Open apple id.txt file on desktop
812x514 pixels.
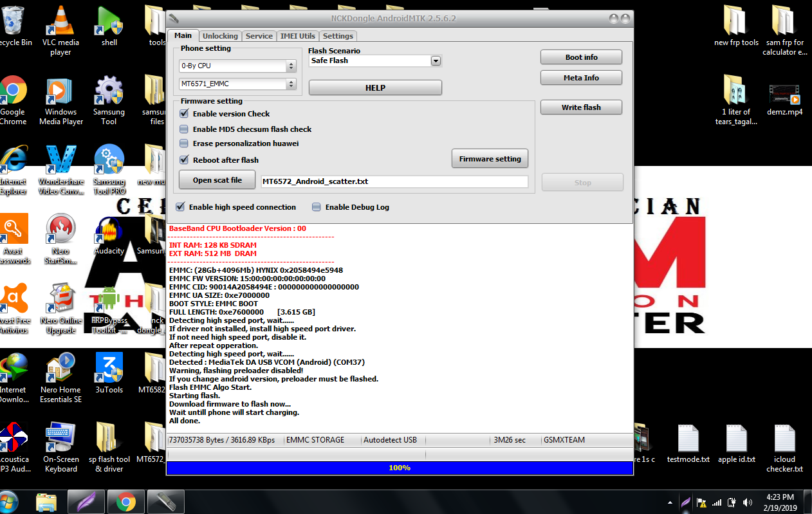coord(736,443)
